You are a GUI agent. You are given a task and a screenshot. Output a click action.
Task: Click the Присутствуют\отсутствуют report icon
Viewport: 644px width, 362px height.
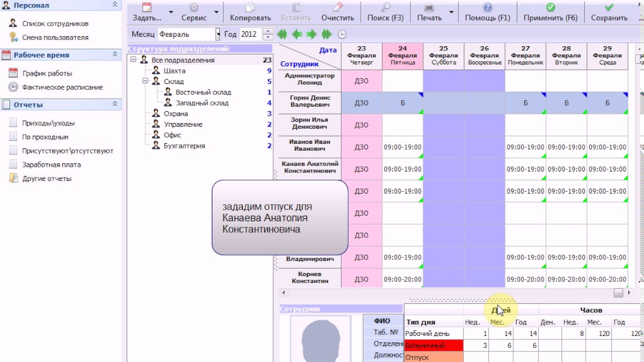tap(13, 150)
